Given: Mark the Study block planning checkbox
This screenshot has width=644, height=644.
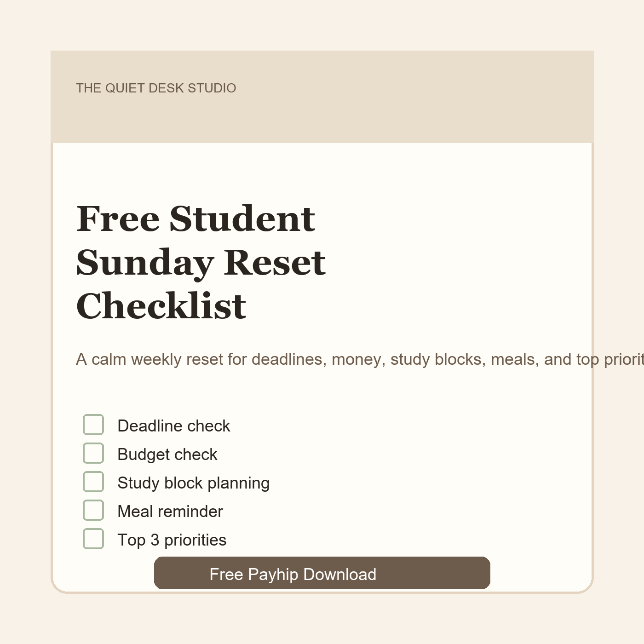Looking at the screenshot, I should (x=93, y=482).
